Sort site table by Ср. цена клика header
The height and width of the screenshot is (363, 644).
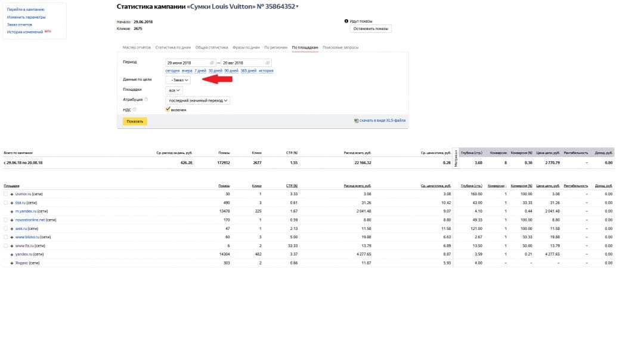pos(436,186)
